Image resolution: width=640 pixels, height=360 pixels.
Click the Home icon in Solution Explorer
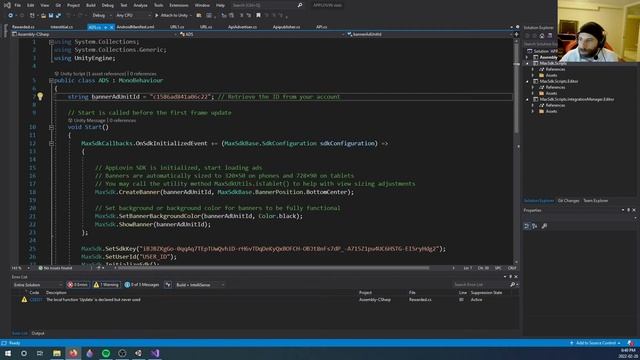point(542,36)
